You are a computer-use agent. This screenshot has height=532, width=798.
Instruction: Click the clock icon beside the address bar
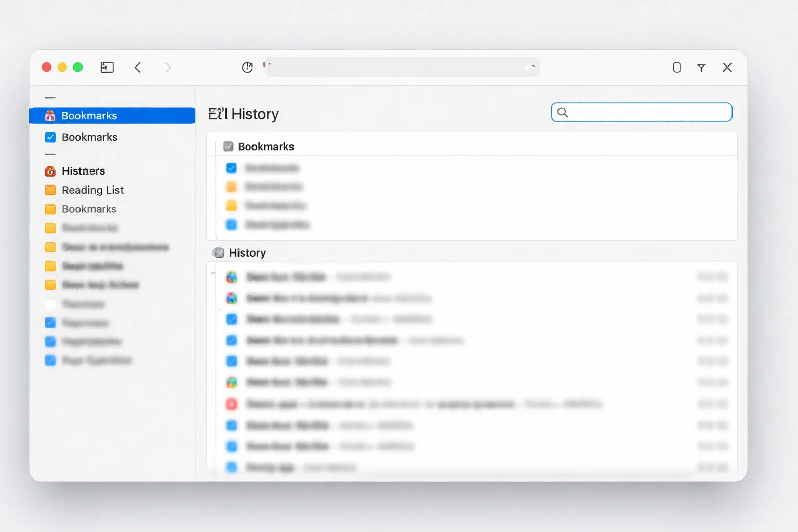click(247, 68)
